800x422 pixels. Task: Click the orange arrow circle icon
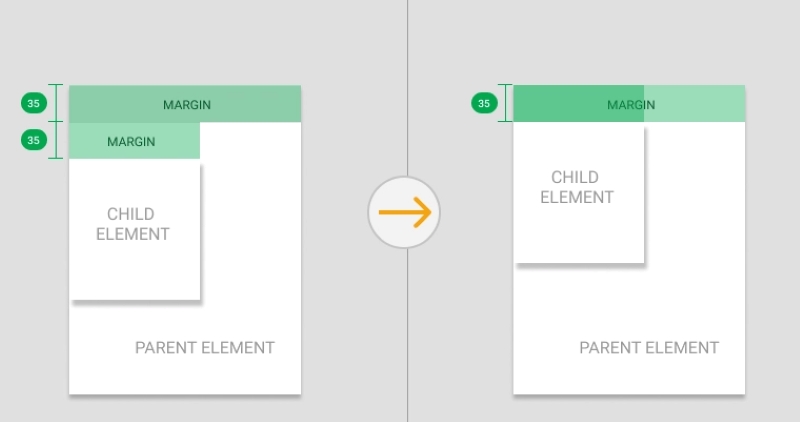point(404,212)
